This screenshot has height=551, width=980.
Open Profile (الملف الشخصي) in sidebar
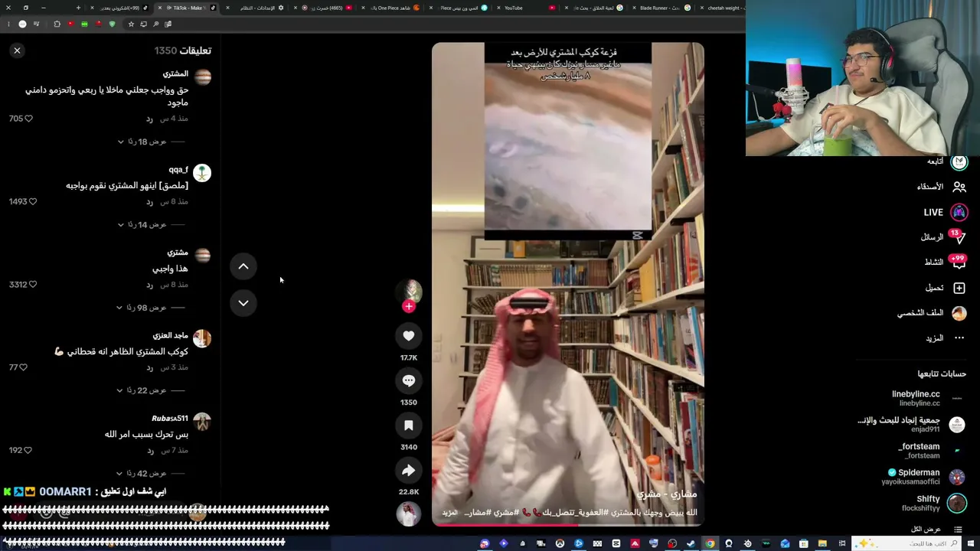coord(932,313)
